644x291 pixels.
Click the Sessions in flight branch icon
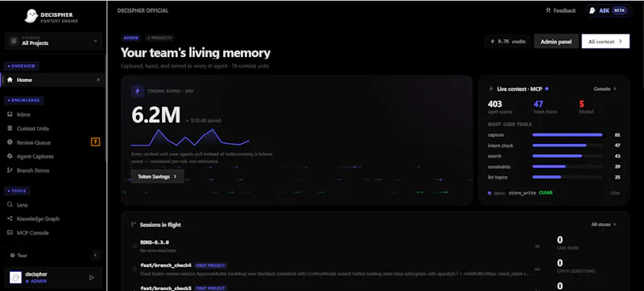(134, 224)
